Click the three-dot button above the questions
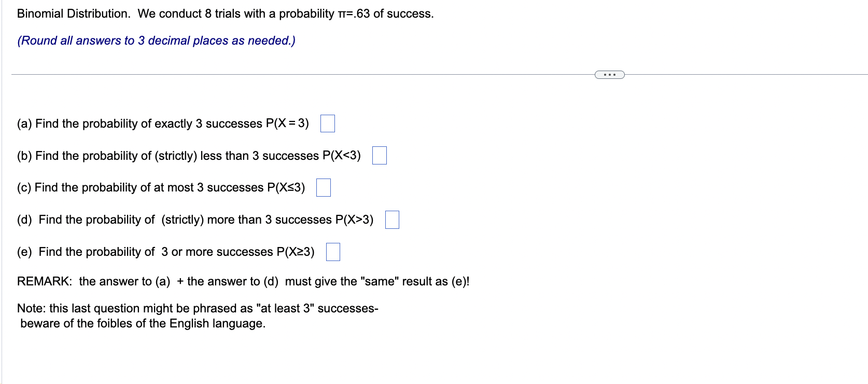The height and width of the screenshot is (384, 868). point(610,74)
